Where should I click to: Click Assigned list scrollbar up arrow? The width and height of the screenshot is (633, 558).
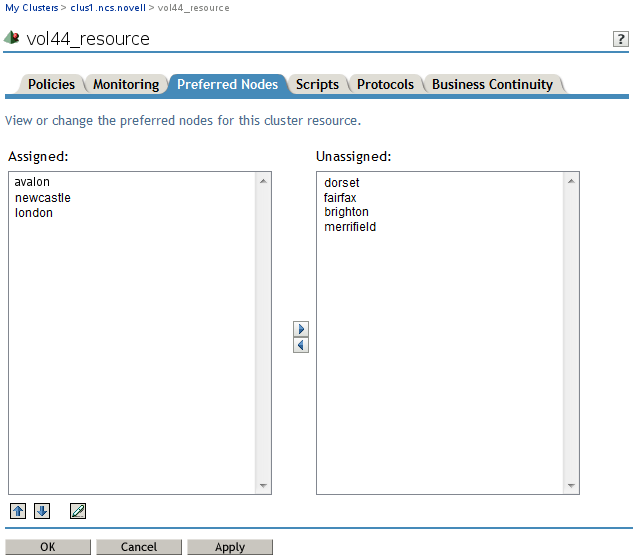coord(263,181)
